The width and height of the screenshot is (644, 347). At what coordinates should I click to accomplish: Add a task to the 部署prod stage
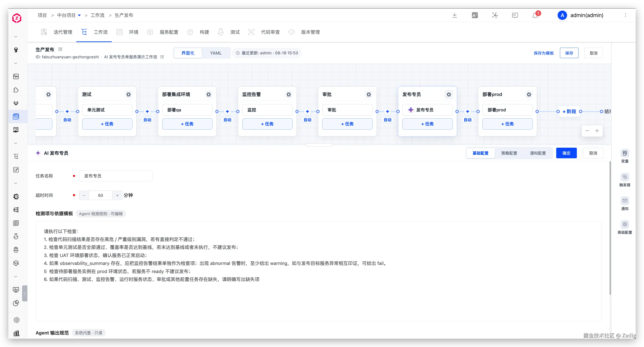507,124
